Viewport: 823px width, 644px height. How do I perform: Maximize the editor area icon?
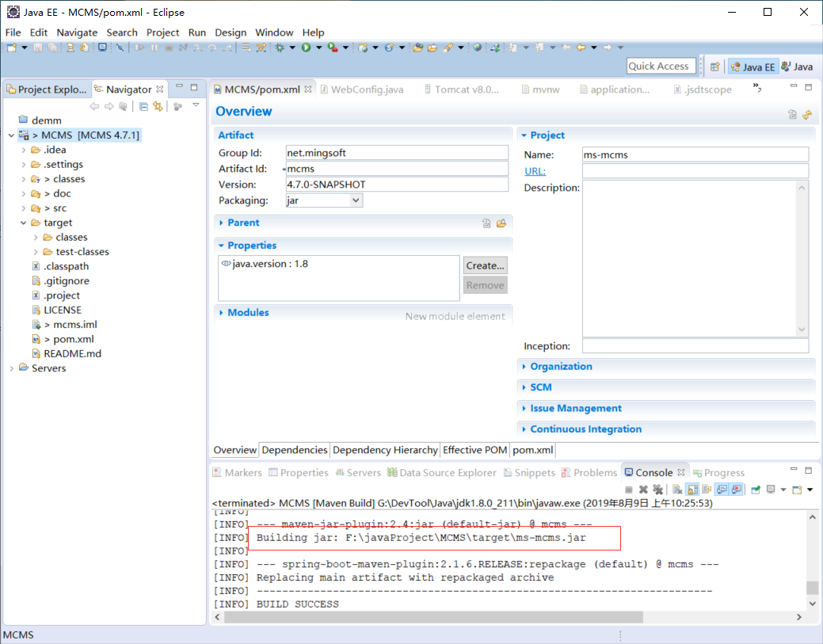pyautogui.click(x=808, y=86)
